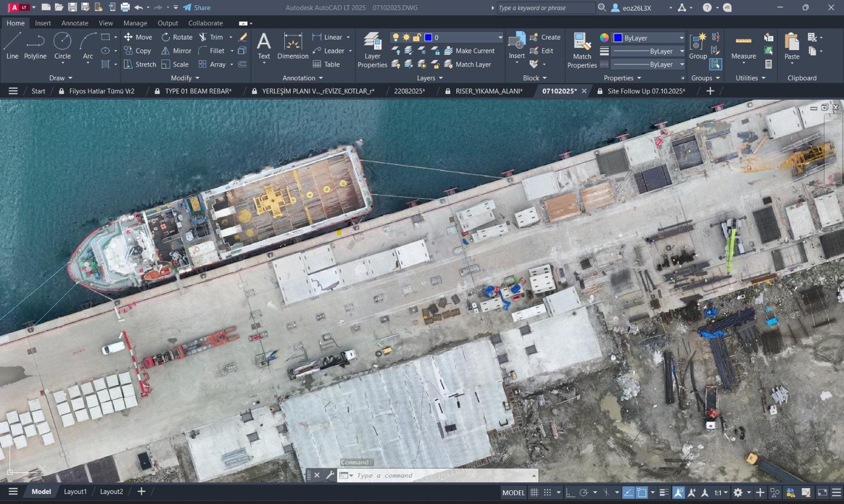Open the layer selection dropdown

(x=500, y=37)
